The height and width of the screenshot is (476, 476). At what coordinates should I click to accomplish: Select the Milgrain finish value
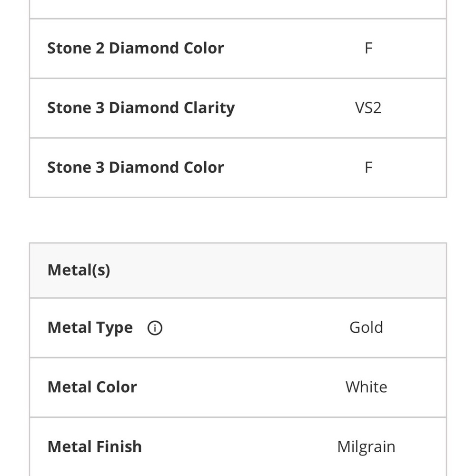click(366, 447)
